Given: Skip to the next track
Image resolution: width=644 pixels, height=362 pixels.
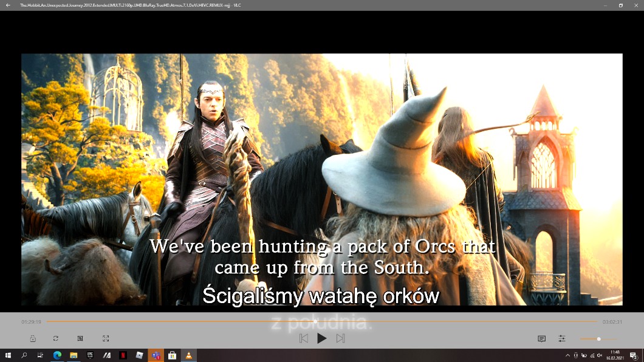Looking at the screenshot, I should (340, 338).
